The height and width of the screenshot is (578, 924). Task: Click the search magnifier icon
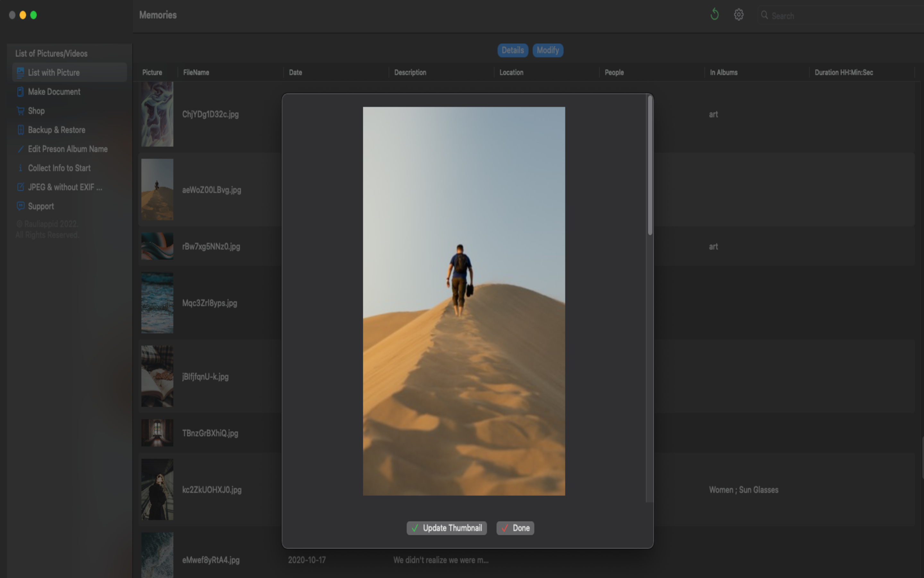pos(765,15)
